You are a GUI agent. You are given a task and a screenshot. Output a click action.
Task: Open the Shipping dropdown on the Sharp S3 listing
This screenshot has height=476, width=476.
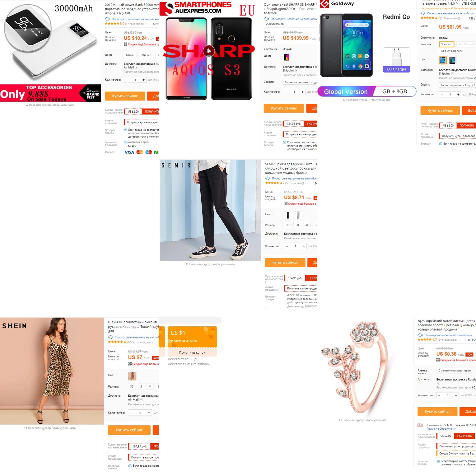pyautogui.click(x=296, y=71)
